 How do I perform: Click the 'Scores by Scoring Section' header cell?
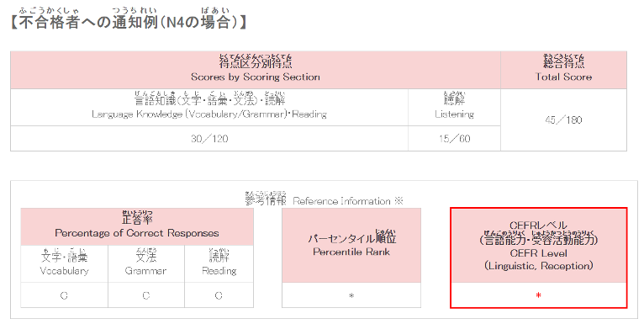pos(256,70)
